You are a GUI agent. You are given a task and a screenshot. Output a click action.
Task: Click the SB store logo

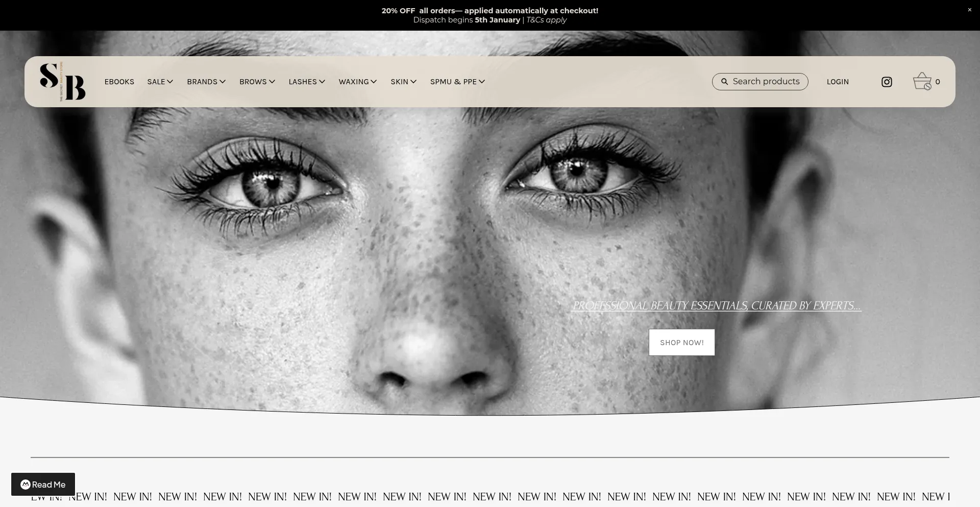tap(62, 81)
